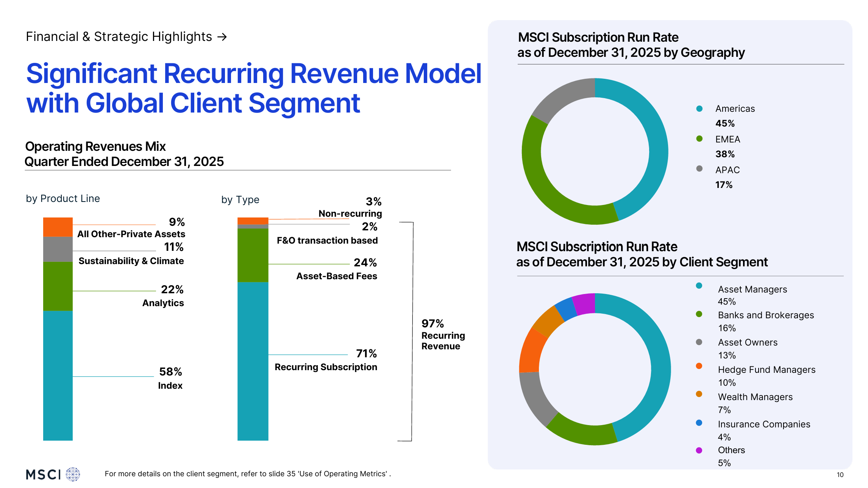Click the MSCI globe logo icon
The width and height of the screenshot is (868, 488).
[x=73, y=474]
